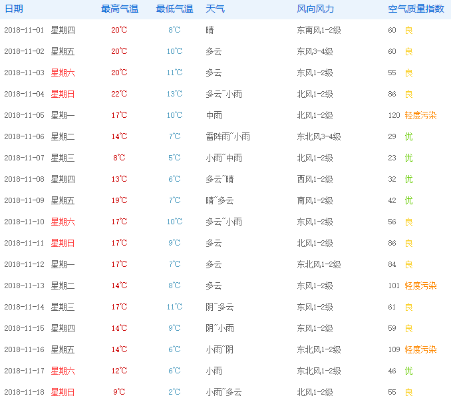Screen dimensions: 451x400
Task: Click the 日期 column header
Action: coord(14,9)
